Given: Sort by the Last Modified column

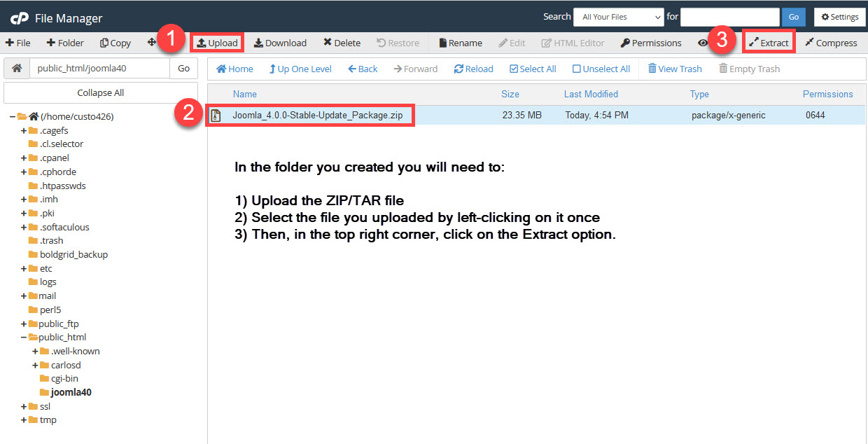Looking at the screenshot, I should click(x=591, y=94).
